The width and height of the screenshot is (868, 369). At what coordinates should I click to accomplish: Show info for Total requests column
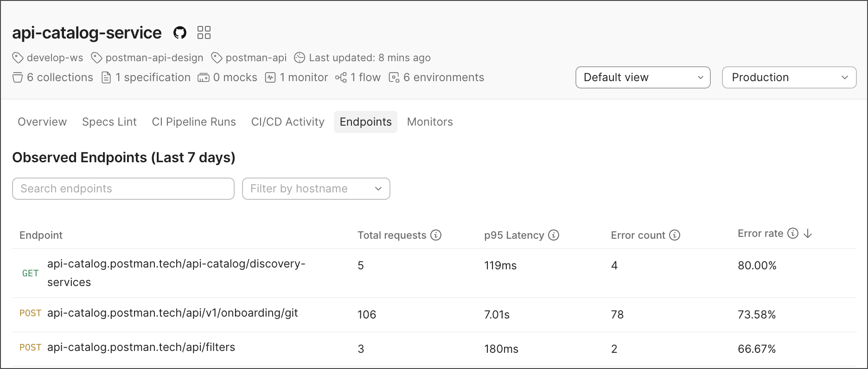coord(436,235)
